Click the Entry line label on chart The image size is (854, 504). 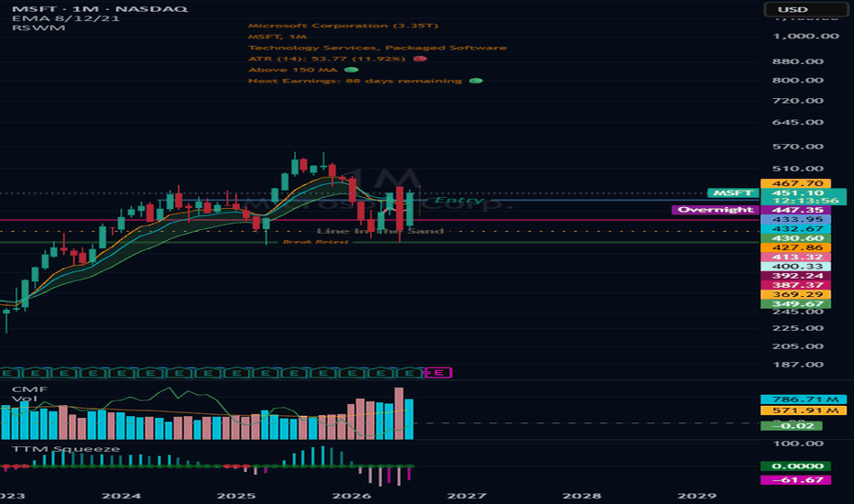coord(459,200)
